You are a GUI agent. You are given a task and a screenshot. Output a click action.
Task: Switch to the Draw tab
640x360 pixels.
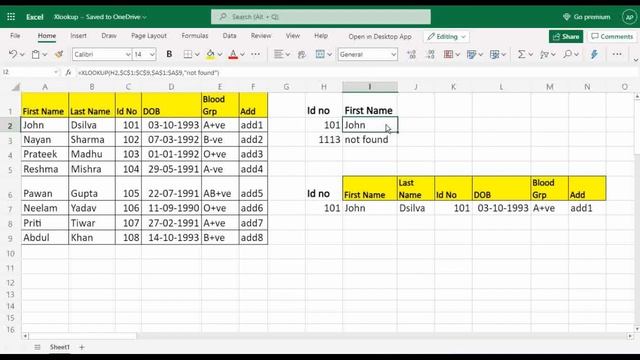[109, 36]
